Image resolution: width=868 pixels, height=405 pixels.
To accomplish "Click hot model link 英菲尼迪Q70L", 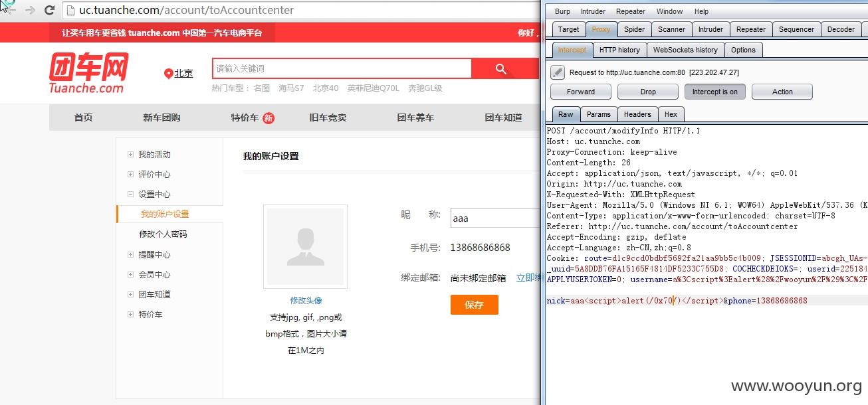I will pyautogui.click(x=373, y=88).
